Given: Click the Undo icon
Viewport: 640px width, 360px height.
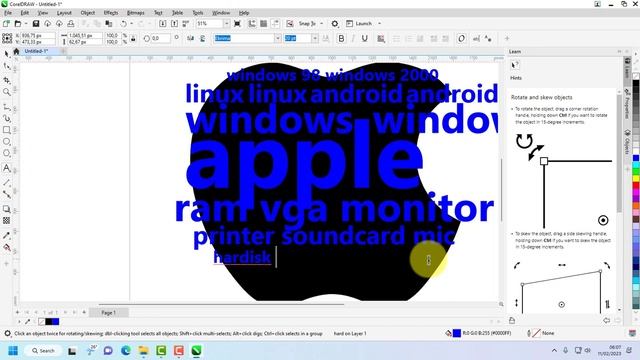Looking at the screenshot, I should 123,24.
